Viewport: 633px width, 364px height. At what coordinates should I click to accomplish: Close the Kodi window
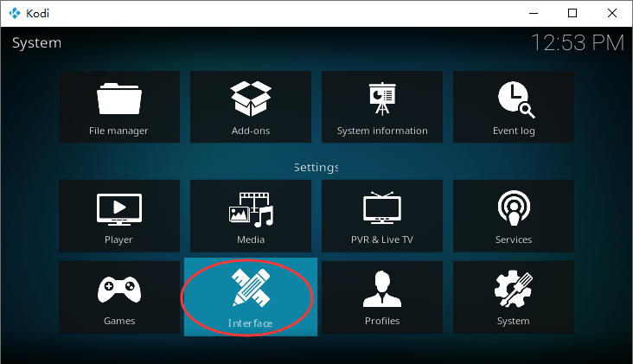pos(612,13)
